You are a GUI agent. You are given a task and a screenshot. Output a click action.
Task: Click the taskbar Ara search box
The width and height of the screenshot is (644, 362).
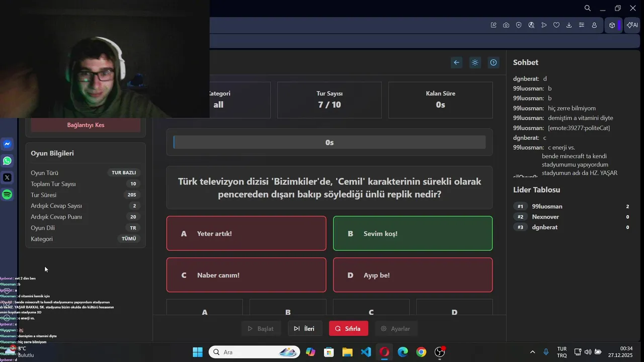pyautogui.click(x=254, y=352)
